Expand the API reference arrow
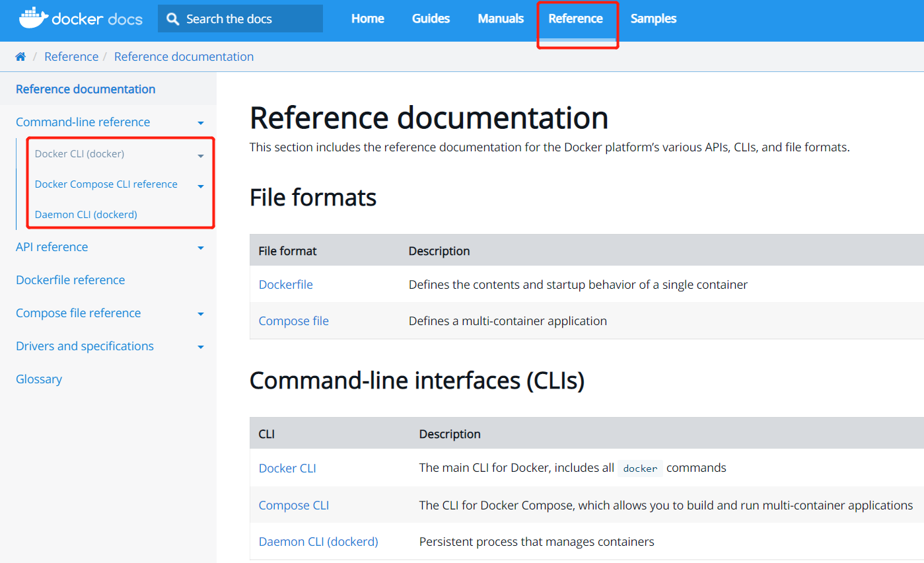Screen dimensions: 924x563 201,248
